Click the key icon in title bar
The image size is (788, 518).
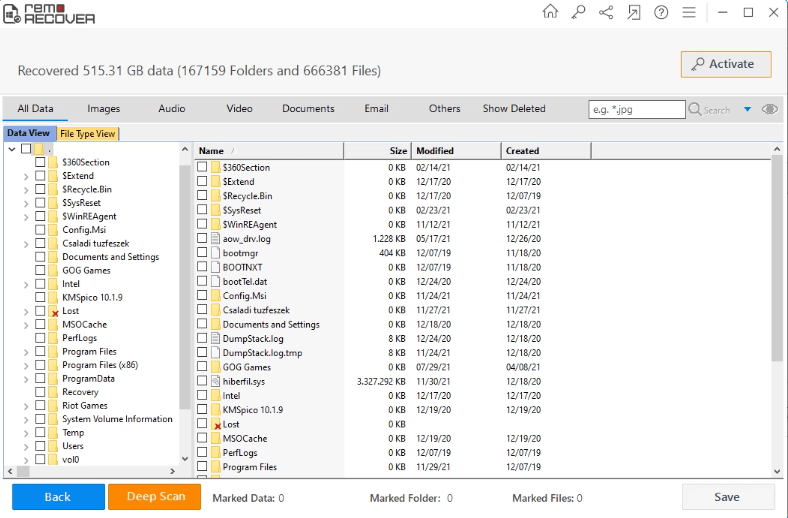click(578, 13)
